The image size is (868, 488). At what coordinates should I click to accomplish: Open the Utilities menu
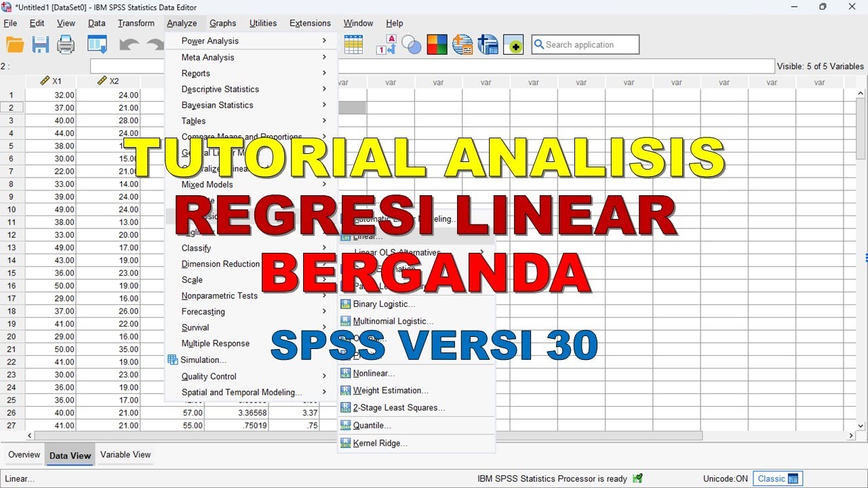tap(262, 23)
